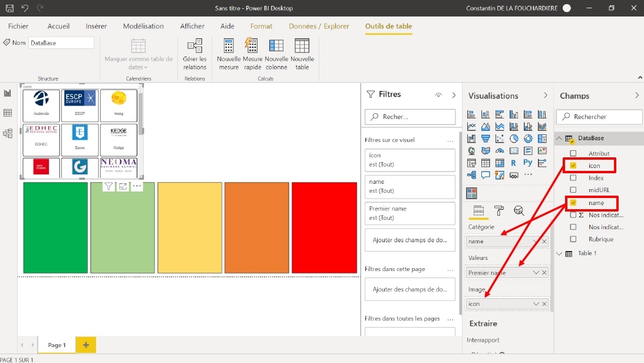Image resolution: width=644 pixels, height=363 pixels.
Task: Collapse the ribbon with the caret
Action: point(640,78)
